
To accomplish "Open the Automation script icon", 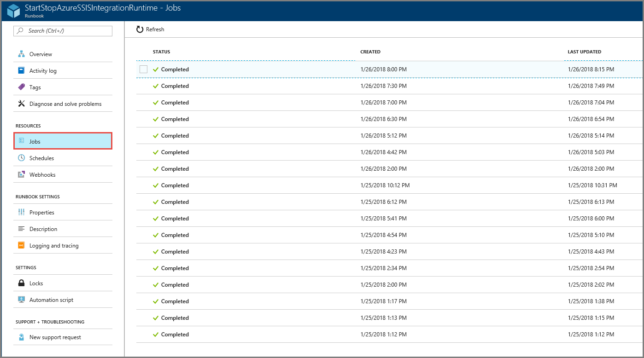I will click(x=21, y=300).
